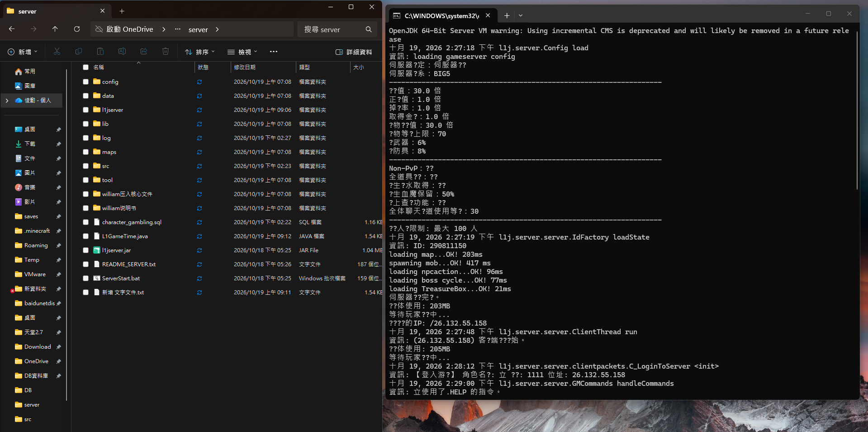Click the Delete trash icon in Explorer toolbar

click(x=166, y=52)
